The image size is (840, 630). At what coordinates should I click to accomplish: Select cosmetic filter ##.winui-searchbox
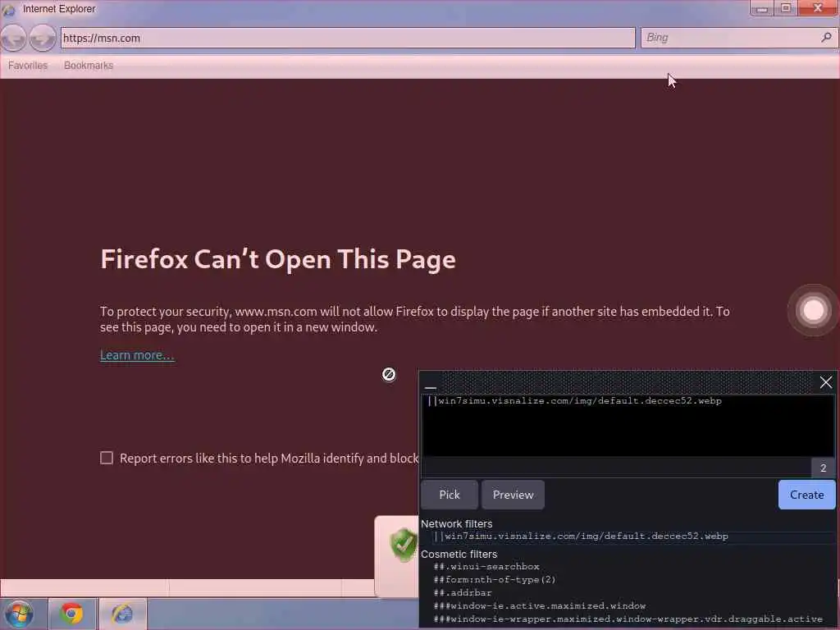[x=486, y=566]
